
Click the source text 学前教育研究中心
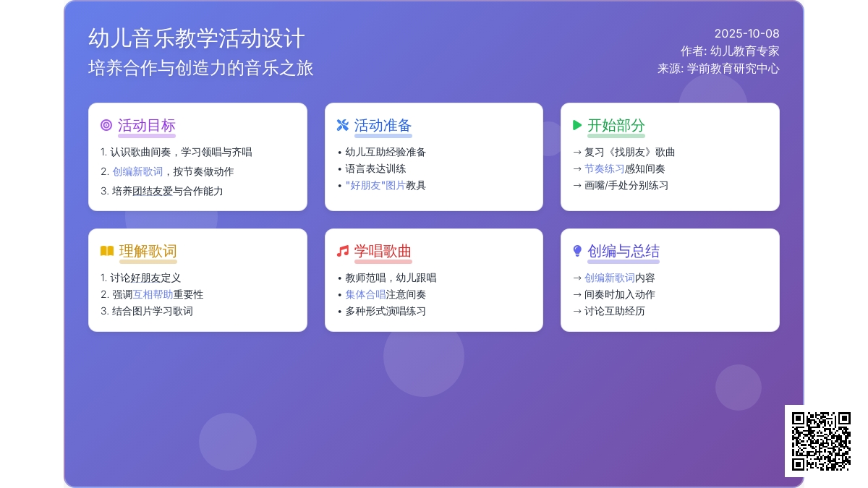733,69
